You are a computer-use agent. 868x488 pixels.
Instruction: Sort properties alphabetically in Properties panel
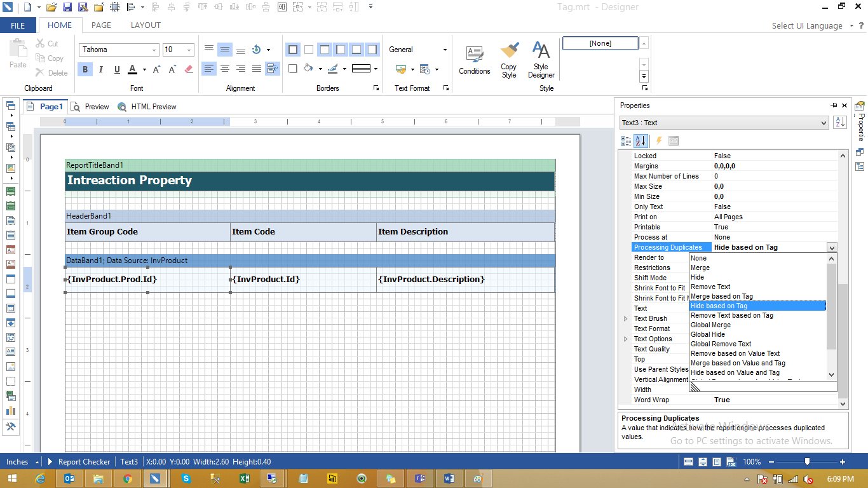(x=640, y=140)
